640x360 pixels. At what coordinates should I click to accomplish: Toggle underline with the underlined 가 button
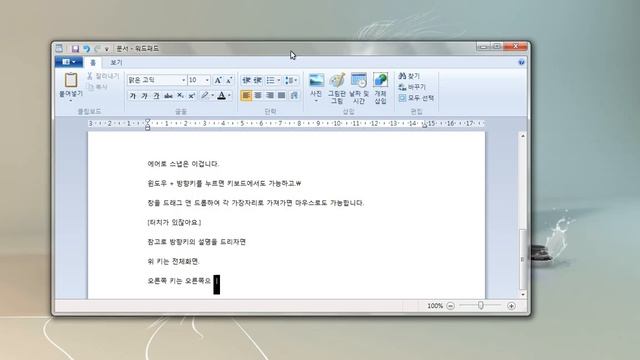[156, 96]
